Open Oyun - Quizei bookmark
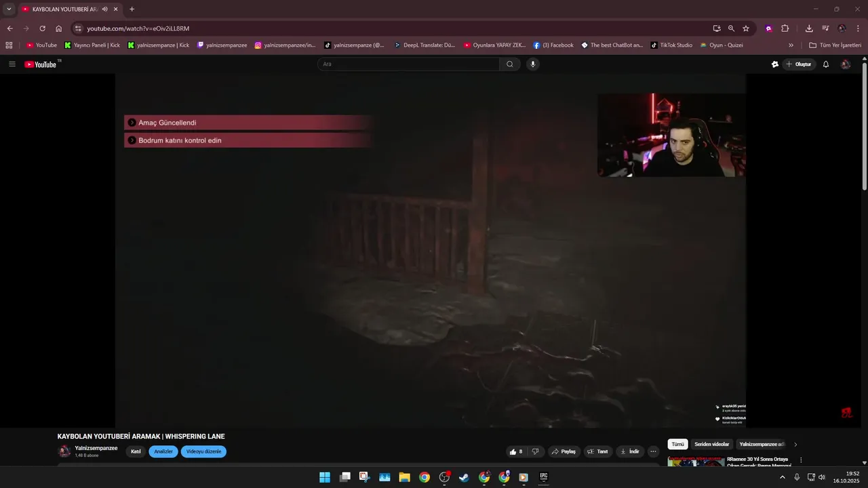 pos(722,45)
